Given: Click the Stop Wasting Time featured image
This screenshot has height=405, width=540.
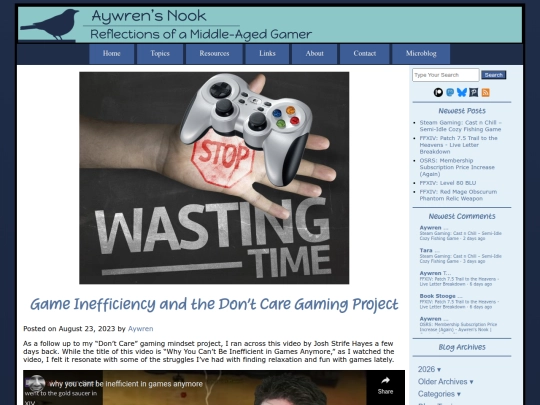Looking at the screenshot, I should [x=214, y=178].
